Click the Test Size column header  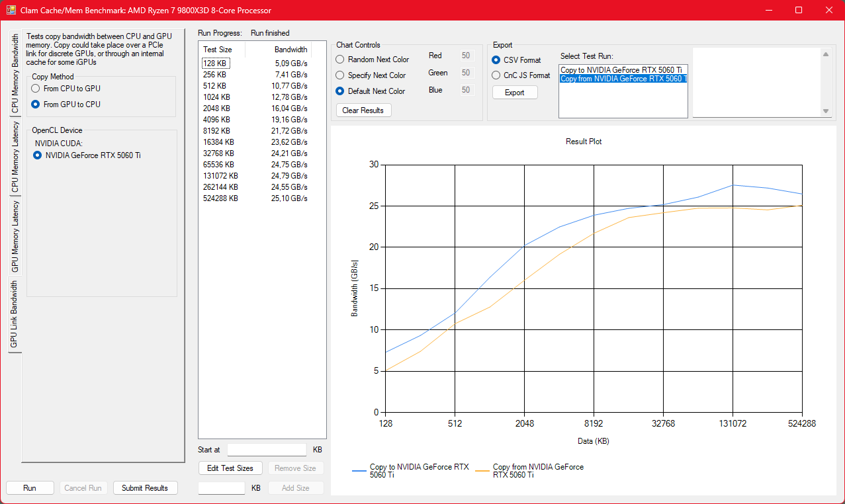click(x=222, y=50)
